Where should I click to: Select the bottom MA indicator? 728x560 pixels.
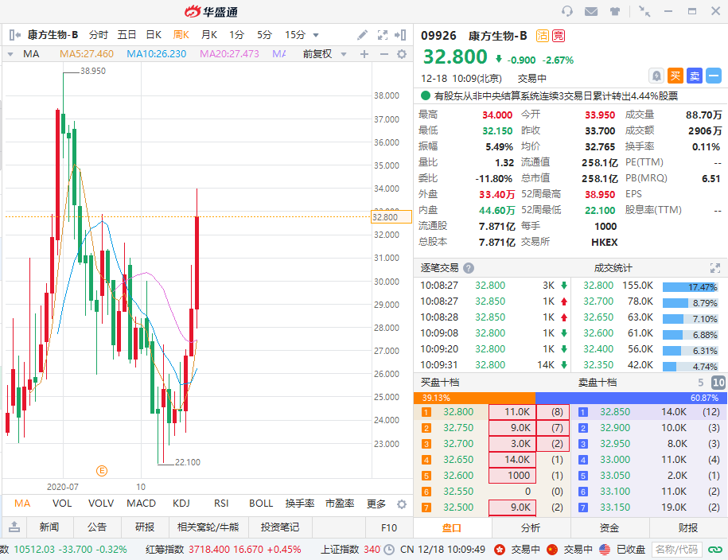(x=22, y=504)
